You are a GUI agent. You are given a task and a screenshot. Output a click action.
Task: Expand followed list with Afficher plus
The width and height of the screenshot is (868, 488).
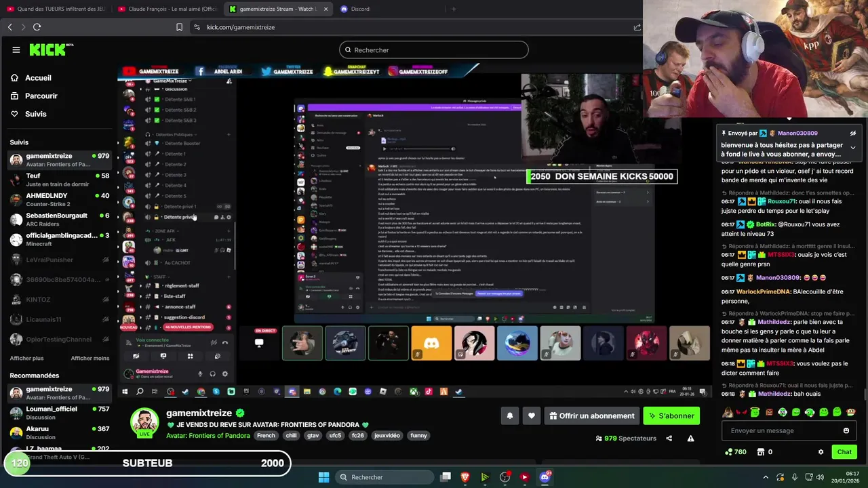click(x=26, y=358)
